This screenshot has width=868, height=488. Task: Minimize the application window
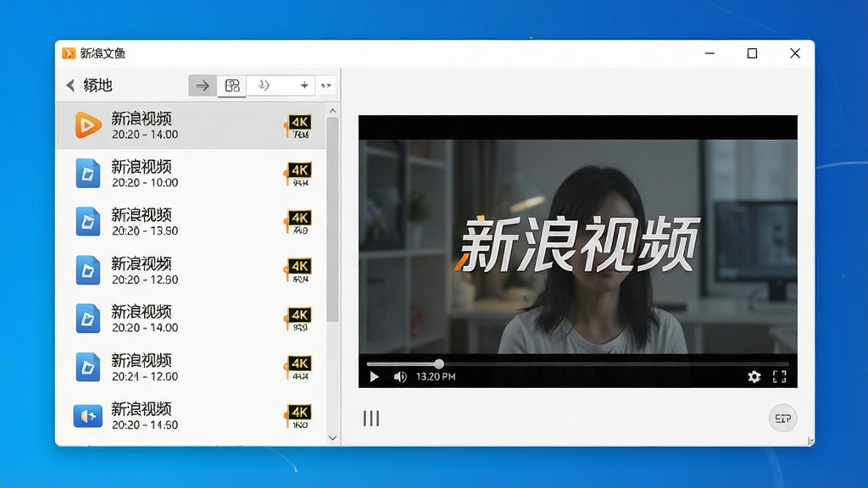[709, 53]
